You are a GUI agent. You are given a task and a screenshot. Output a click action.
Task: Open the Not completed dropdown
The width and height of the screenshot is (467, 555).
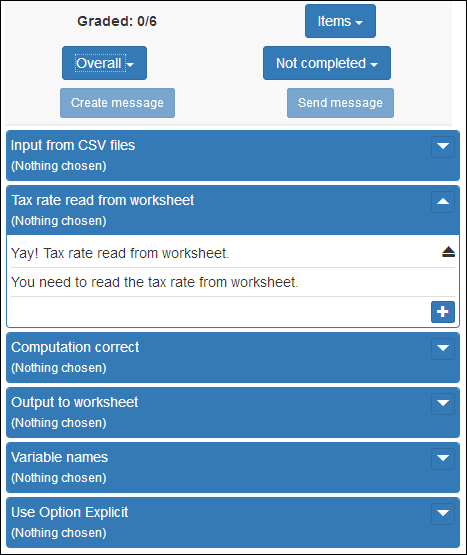327,63
